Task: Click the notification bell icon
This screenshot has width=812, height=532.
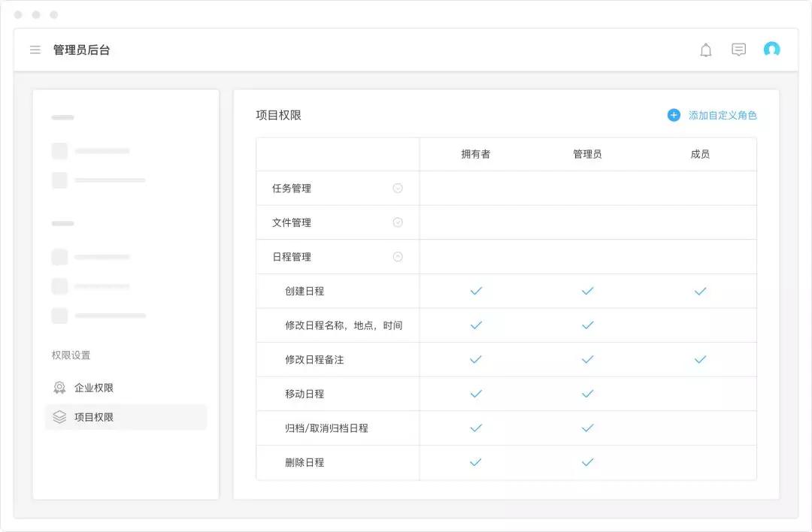Action: point(705,50)
